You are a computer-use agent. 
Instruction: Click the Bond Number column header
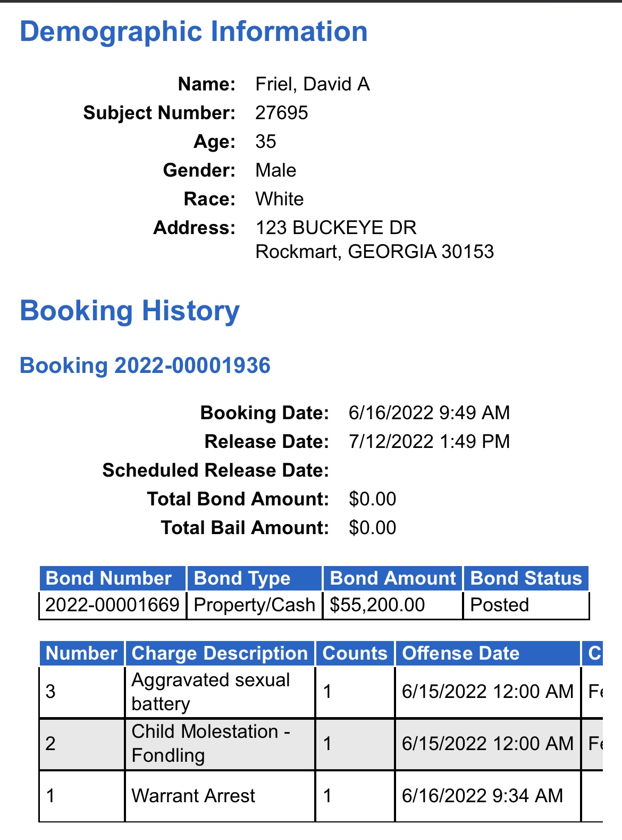coord(113,578)
